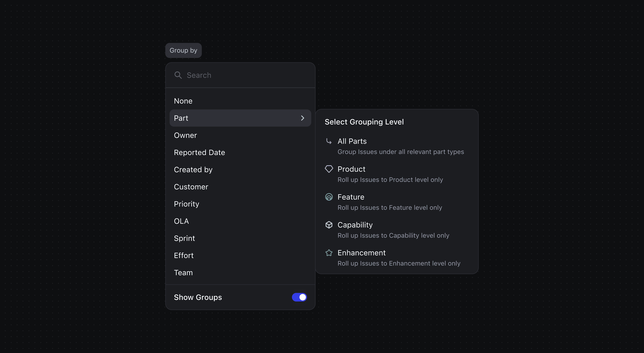Expand the Part submenu chevron
The image size is (644, 353).
pyautogui.click(x=303, y=118)
